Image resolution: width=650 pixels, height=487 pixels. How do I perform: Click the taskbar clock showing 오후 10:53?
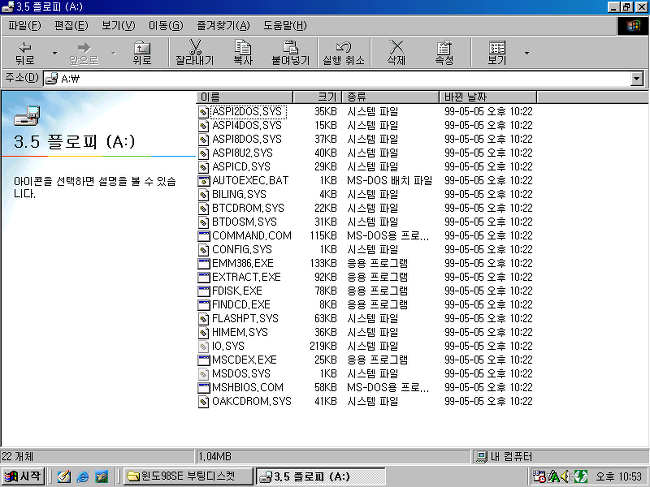click(618, 477)
